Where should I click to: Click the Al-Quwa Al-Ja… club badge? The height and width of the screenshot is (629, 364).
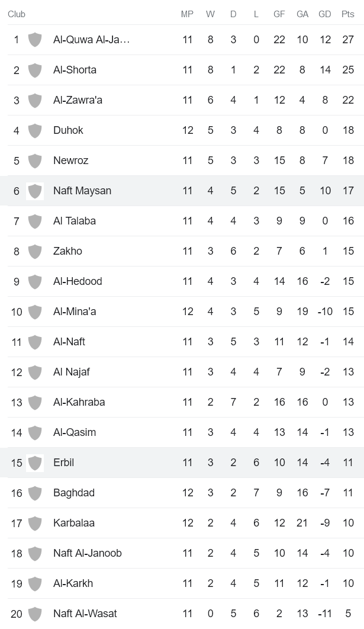[36, 39]
